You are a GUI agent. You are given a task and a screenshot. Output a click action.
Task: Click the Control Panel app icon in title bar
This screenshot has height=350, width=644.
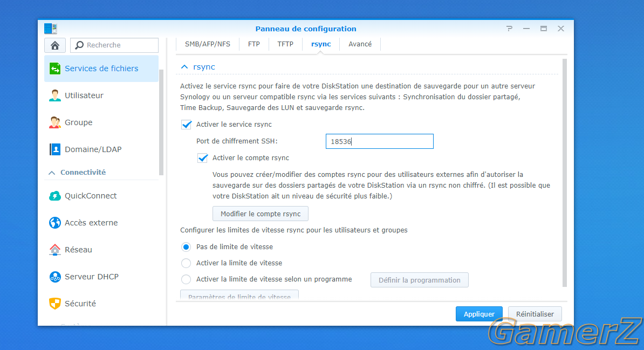pyautogui.click(x=51, y=29)
